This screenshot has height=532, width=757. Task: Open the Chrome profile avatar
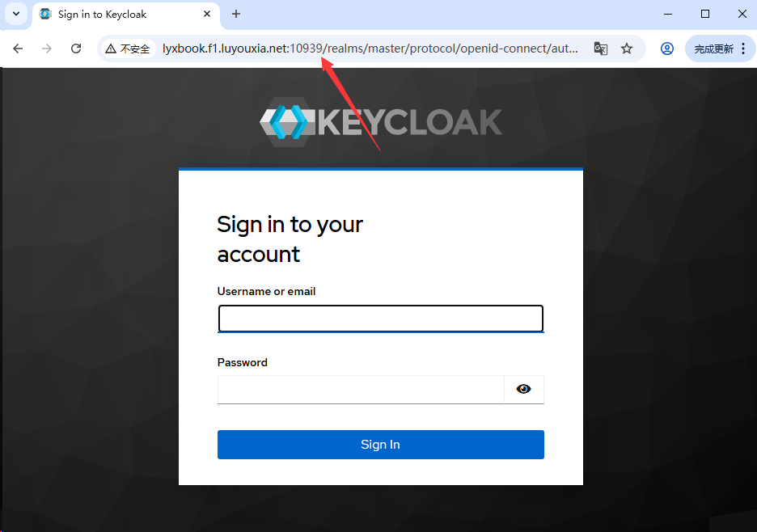point(667,49)
